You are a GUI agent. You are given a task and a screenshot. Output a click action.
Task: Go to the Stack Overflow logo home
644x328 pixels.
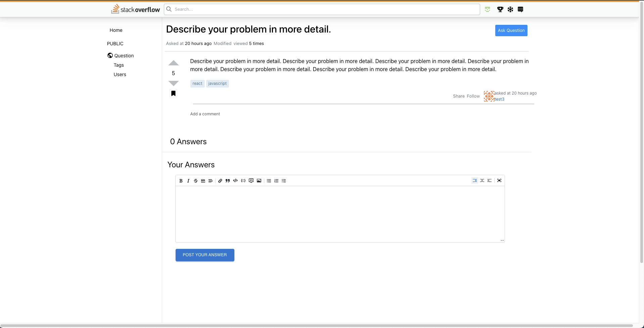click(x=135, y=9)
